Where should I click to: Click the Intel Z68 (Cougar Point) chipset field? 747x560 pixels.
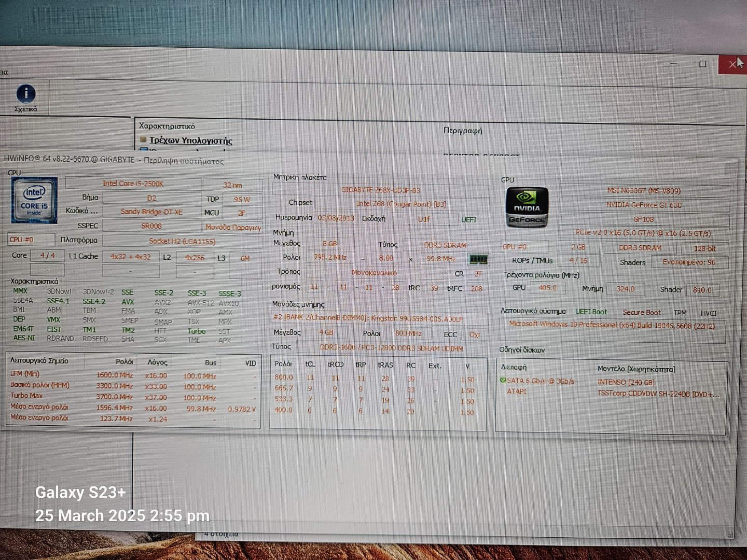click(401, 204)
